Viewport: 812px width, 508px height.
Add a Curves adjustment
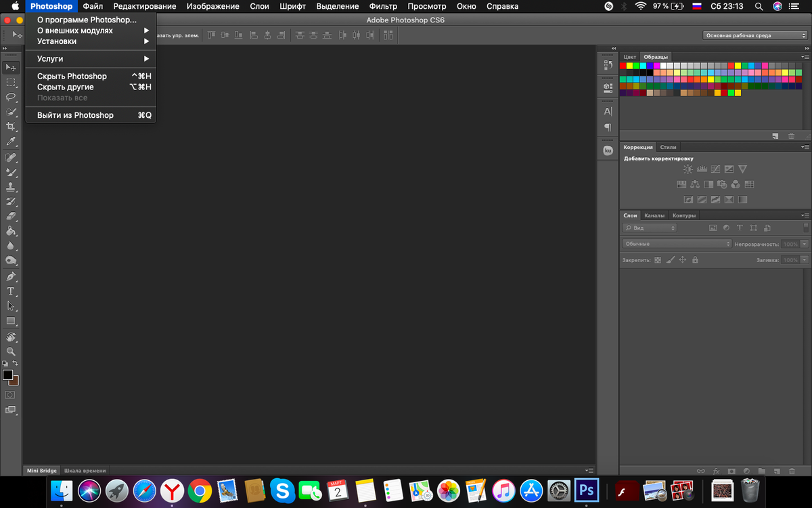[715, 169]
